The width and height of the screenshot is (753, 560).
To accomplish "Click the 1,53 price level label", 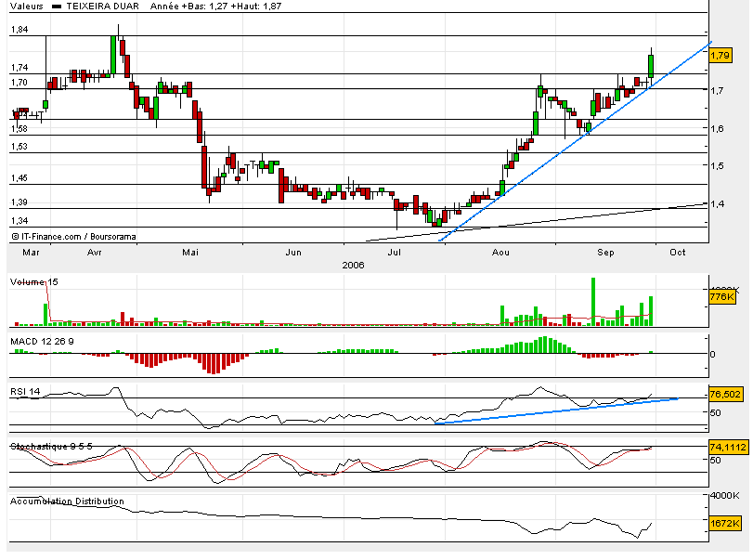I will pos(19,147).
